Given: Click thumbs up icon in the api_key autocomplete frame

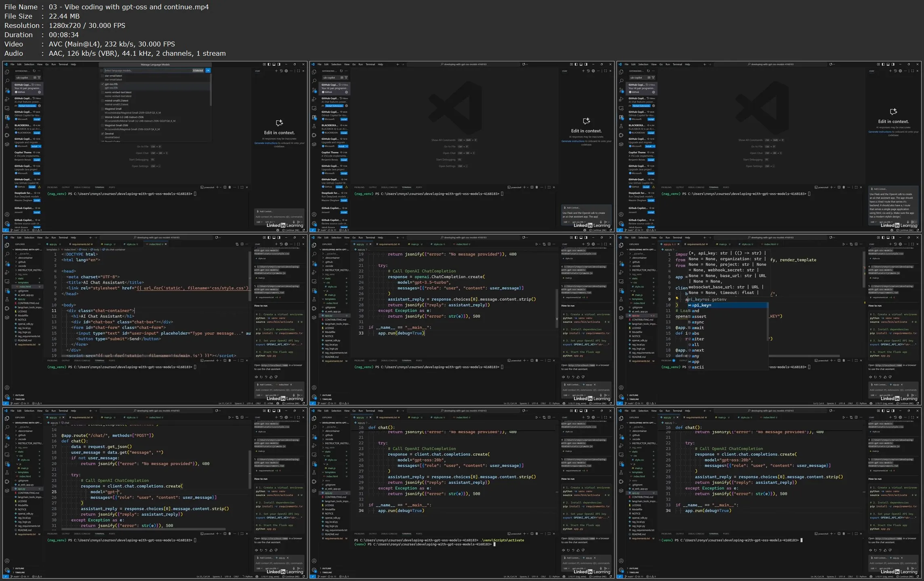Looking at the screenshot, I should [x=886, y=377].
